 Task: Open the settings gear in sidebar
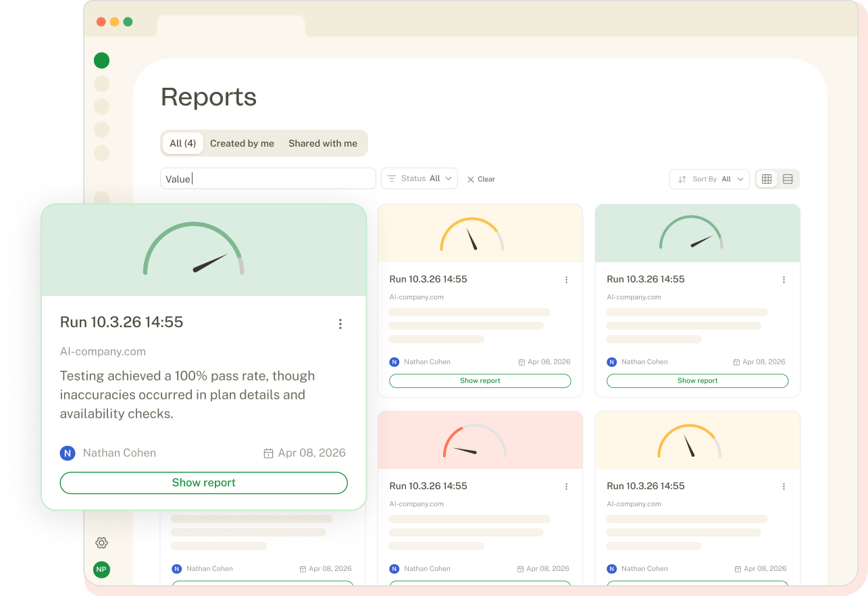point(101,543)
